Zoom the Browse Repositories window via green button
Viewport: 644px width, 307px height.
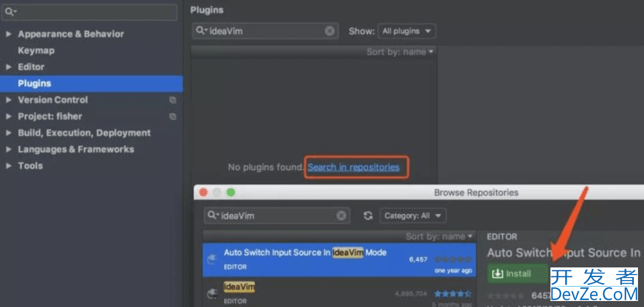(x=231, y=192)
